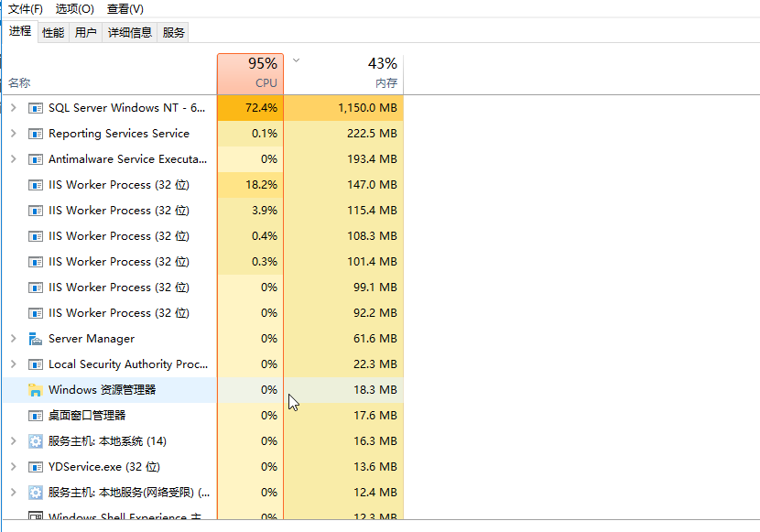
Task: Click the 0.4% CPU value
Action: [x=265, y=236]
